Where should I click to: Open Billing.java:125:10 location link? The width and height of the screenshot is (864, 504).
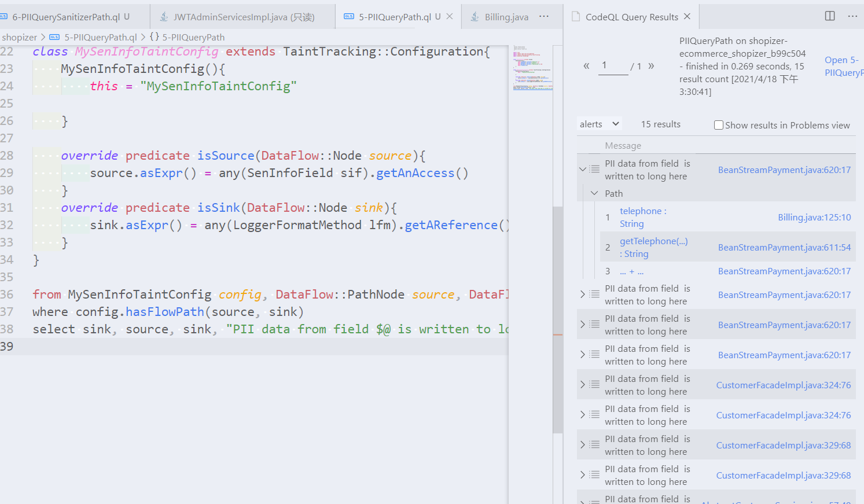point(814,218)
